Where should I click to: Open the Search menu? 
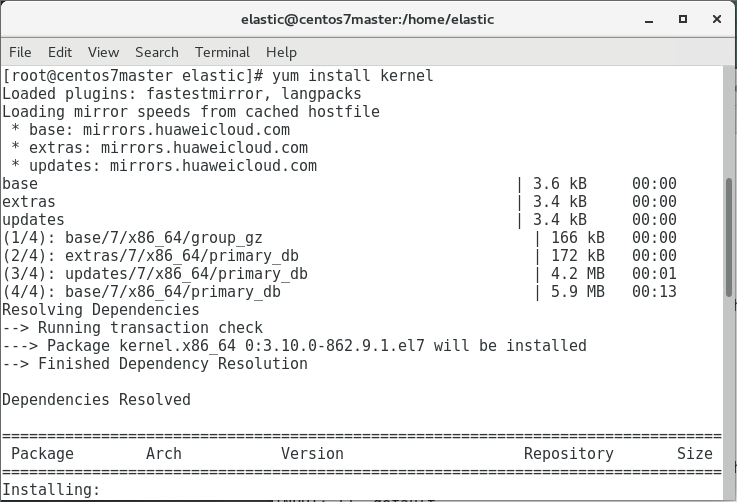[x=157, y=52]
